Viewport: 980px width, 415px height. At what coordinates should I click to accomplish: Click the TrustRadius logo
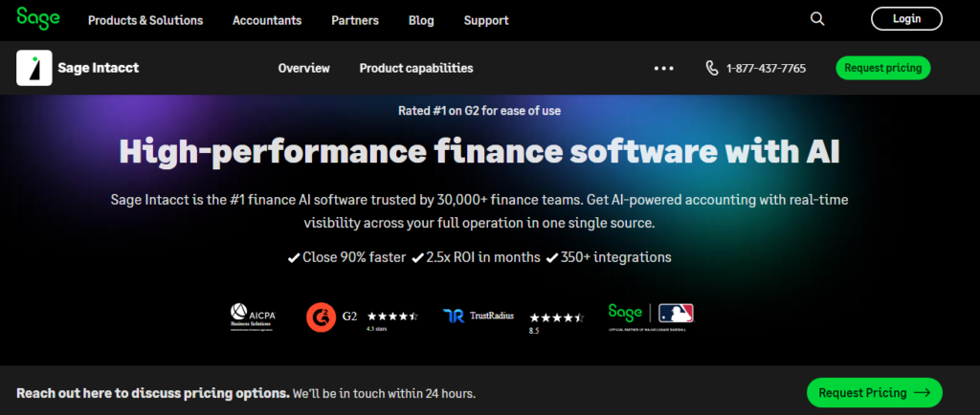(x=479, y=316)
